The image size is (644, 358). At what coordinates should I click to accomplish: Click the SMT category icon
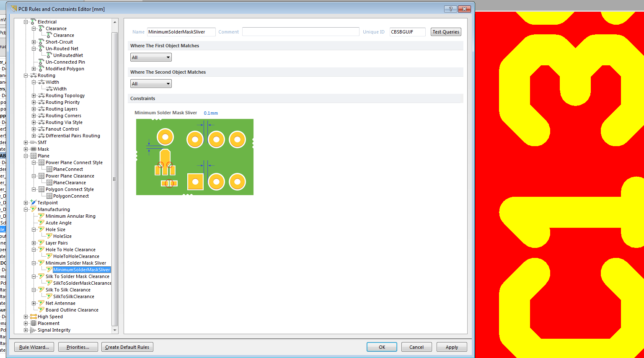[x=34, y=142]
